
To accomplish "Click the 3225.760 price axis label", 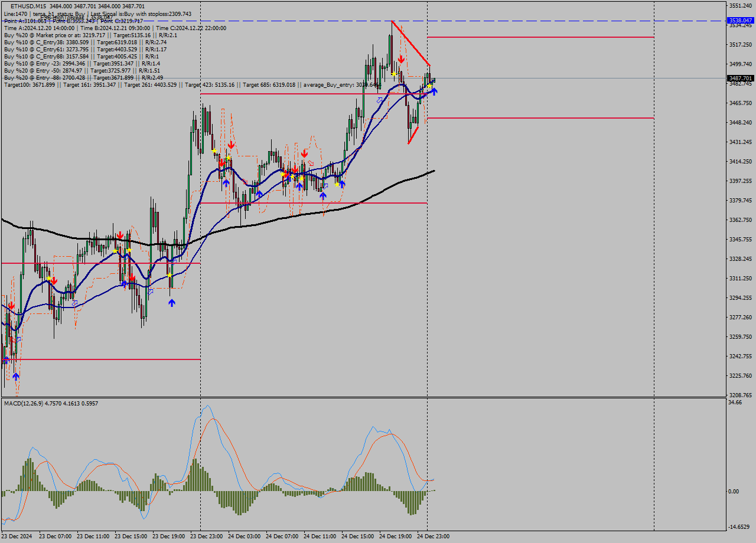I will click(741, 375).
